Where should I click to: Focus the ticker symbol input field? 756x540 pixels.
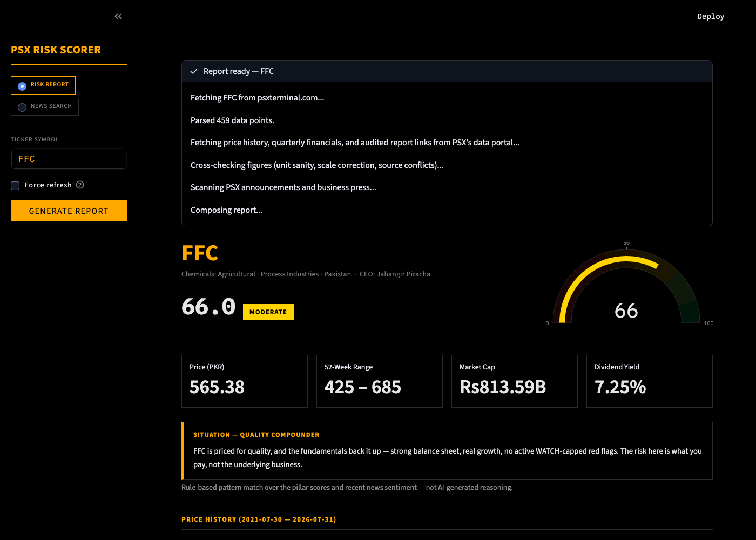coord(69,159)
